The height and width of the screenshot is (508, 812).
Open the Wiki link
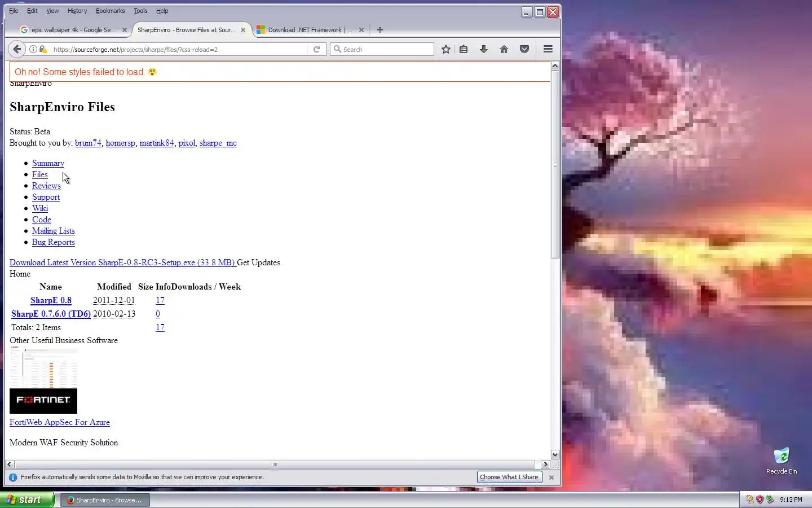[40, 208]
